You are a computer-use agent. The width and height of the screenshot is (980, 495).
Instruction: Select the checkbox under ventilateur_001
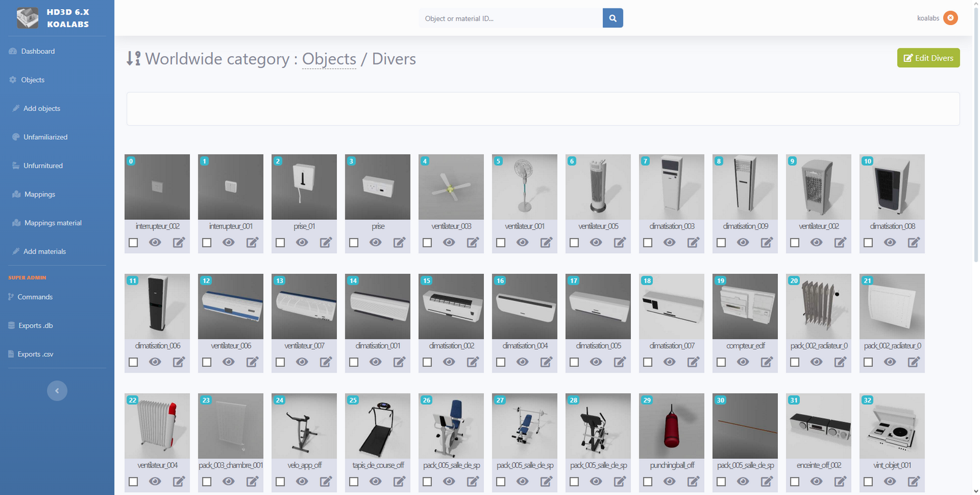501,243
